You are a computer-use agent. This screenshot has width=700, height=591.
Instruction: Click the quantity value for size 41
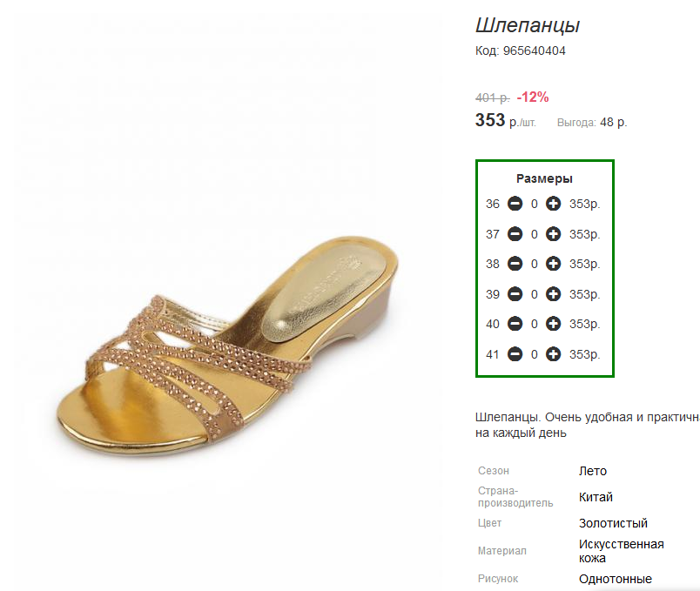pyautogui.click(x=535, y=354)
